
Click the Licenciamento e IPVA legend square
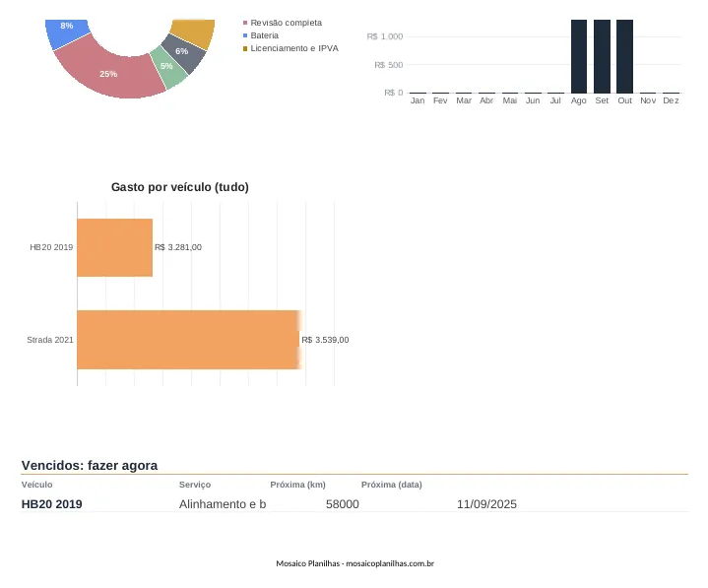(245, 48)
